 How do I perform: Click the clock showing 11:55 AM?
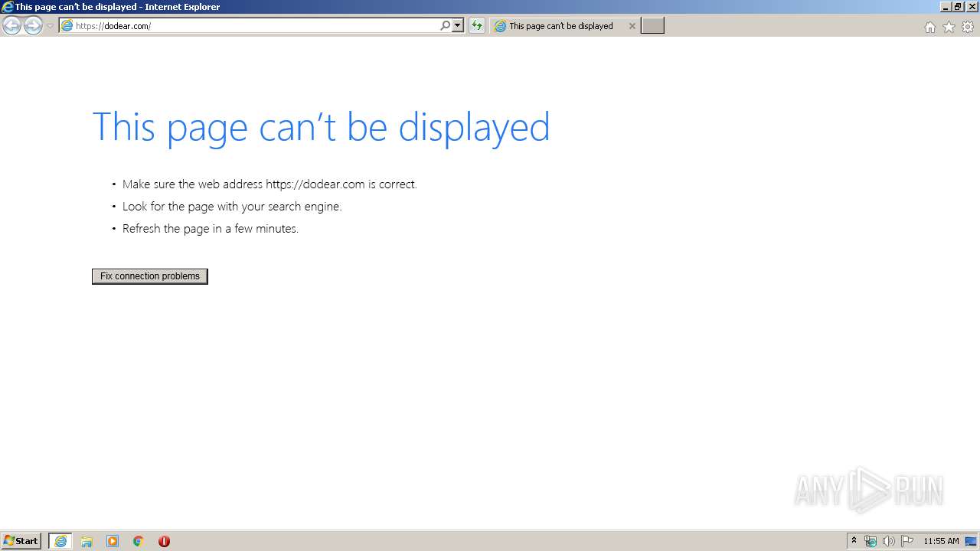click(941, 541)
